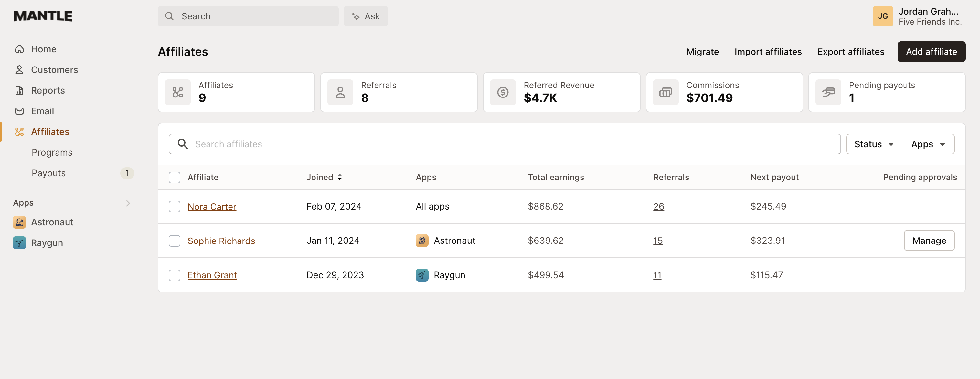The image size is (980, 379).
Task: Select the Affiliates network icon
Action: (19, 131)
